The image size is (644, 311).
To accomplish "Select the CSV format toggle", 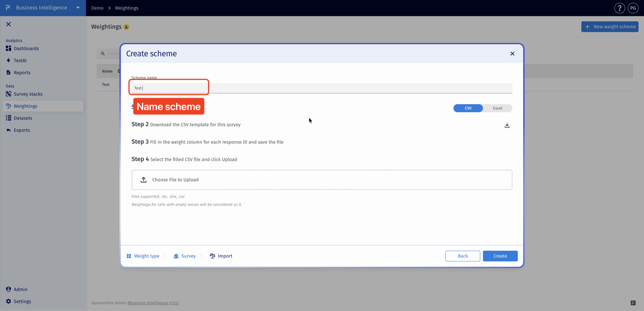I will tap(468, 108).
